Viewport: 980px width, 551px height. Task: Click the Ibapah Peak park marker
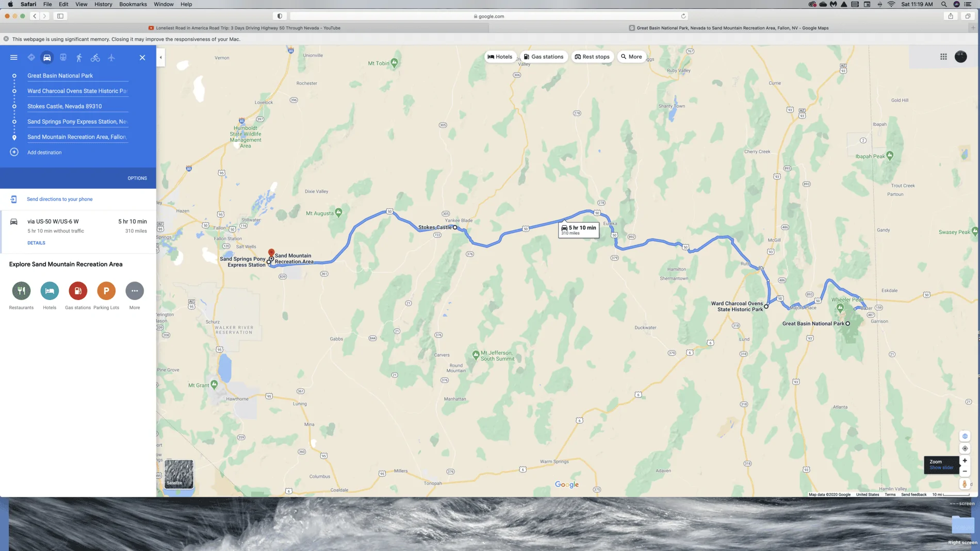[x=890, y=156]
